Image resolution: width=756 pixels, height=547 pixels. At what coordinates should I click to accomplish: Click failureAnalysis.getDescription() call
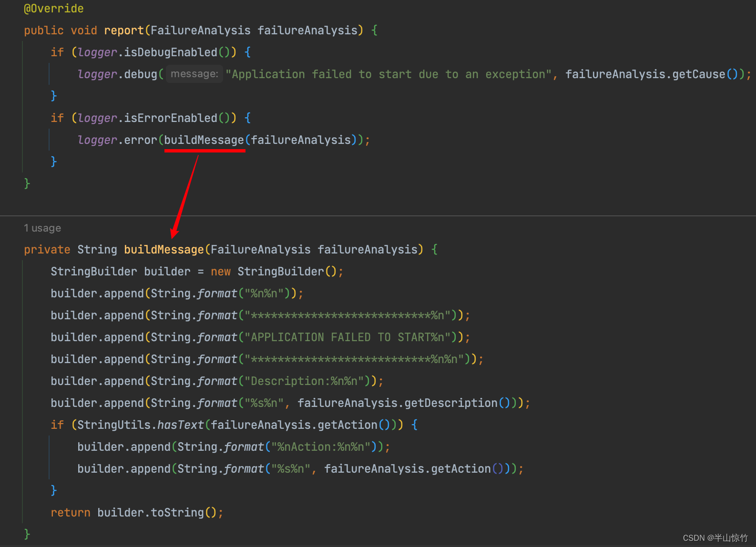pos(404,403)
